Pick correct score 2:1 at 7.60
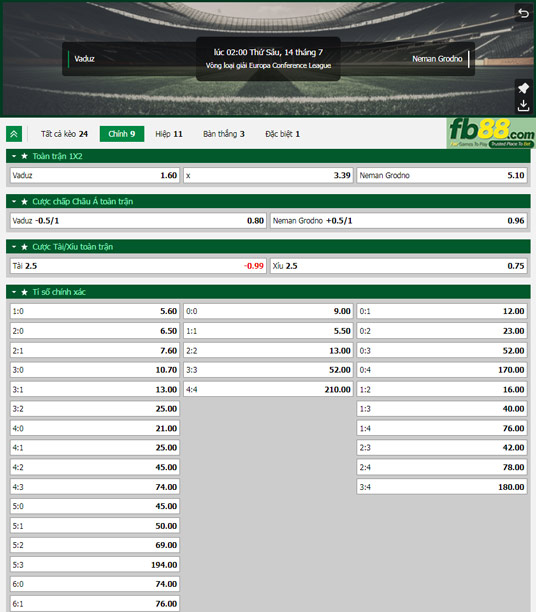536x612 pixels. [x=94, y=350]
